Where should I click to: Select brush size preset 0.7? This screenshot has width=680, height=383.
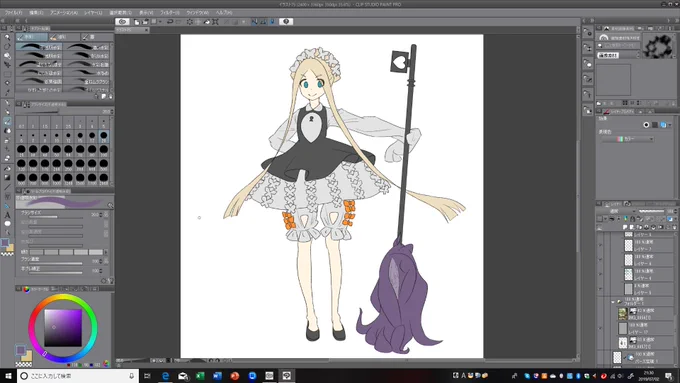tap(21, 123)
